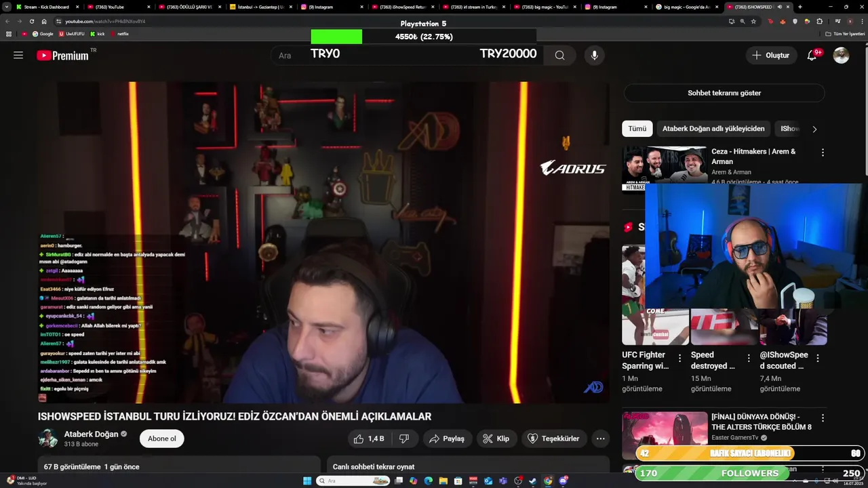
Task: Click the Oluştur create button
Action: [x=771, y=56]
